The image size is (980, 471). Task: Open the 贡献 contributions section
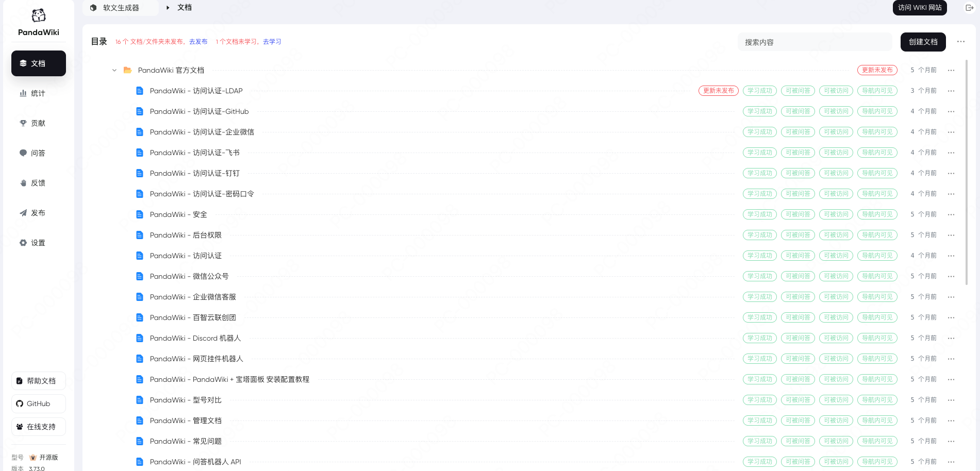tap(39, 123)
